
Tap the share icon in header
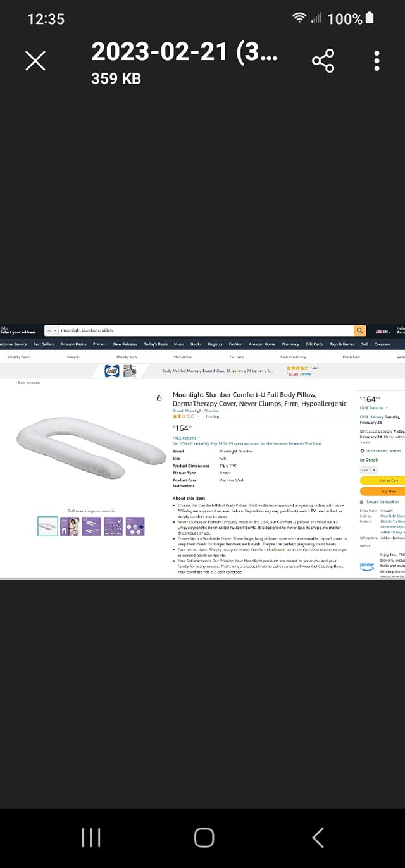point(323,61)
